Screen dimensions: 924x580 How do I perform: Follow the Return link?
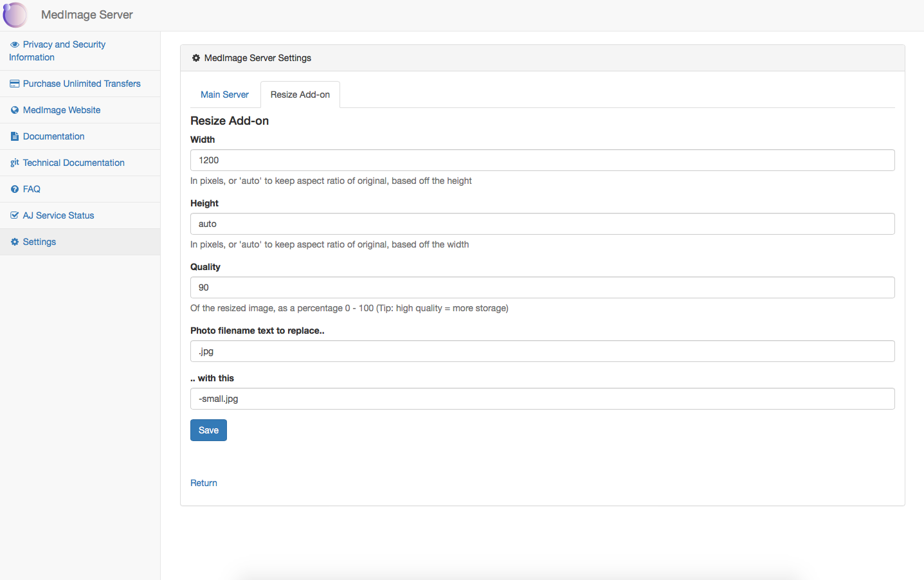(x=204, y=483)
